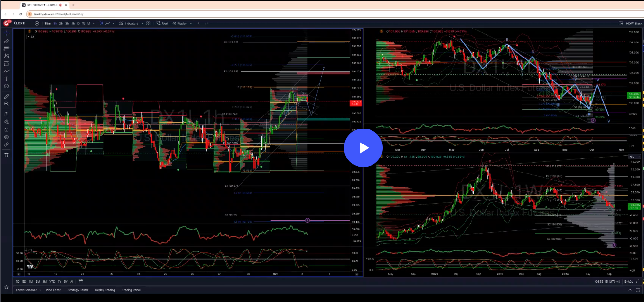Viewport: 644px width, 302px height.
Task: Maximize the bottom panel
Action: click(x=638, y=290)
